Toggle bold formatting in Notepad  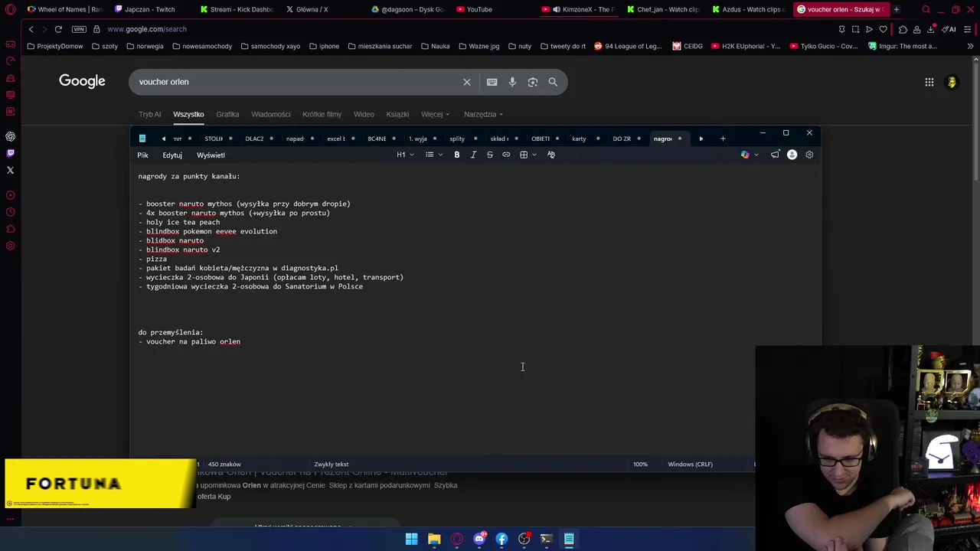point(457,155)
